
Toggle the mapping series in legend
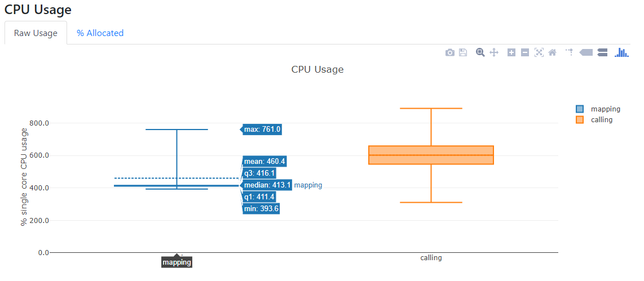coord(605,109)
